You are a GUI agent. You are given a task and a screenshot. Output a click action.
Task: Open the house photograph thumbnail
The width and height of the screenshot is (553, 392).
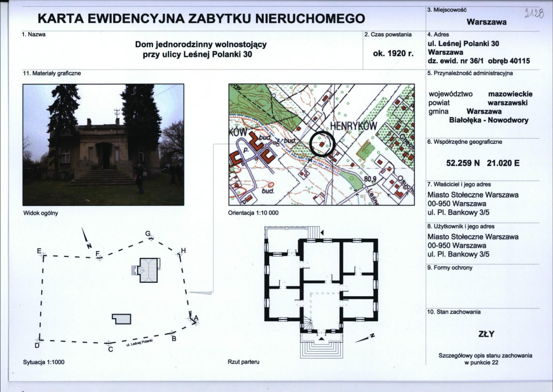(103, 145)
